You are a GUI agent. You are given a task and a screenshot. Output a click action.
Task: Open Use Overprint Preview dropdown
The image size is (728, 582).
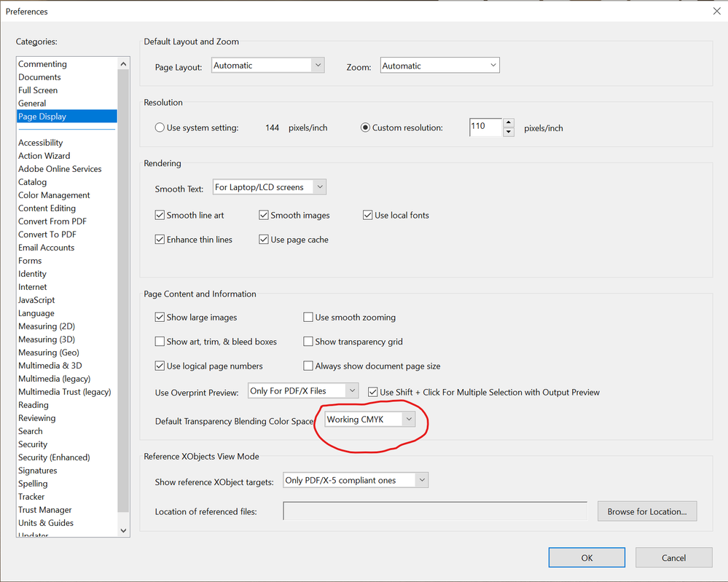pyautogui.click(x=303, y=390)
